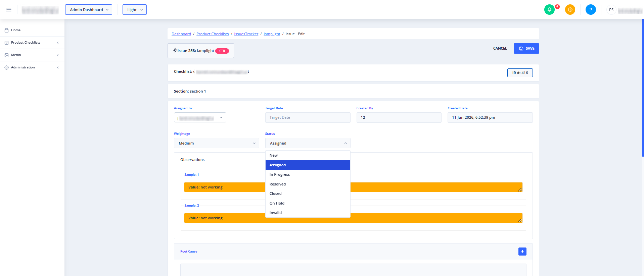Select the Resolved status option
Screen dimensions: 644x276
coord(308,184)
